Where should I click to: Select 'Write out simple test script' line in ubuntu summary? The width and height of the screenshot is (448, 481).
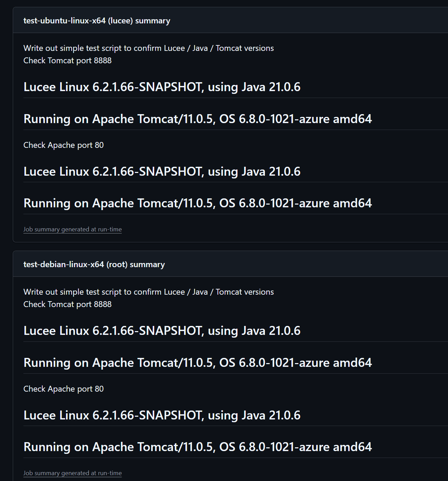click(x=149, y=48)
